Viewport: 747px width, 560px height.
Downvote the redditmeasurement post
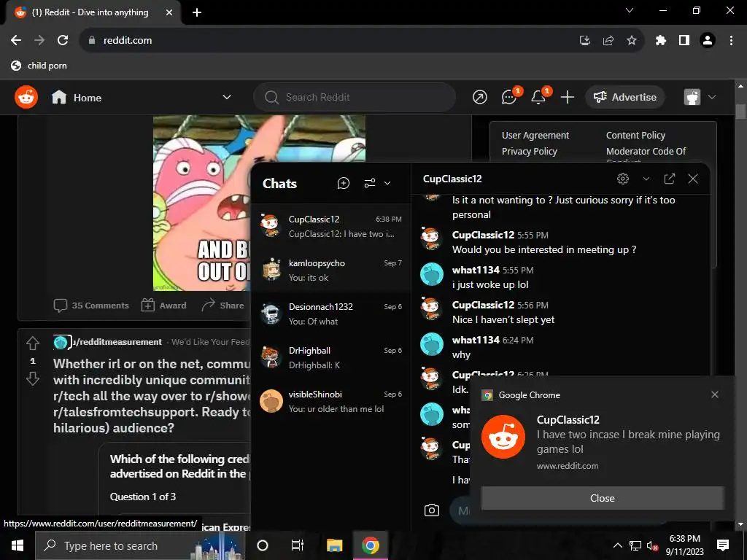pyautogui.click(x=33, y=378)
